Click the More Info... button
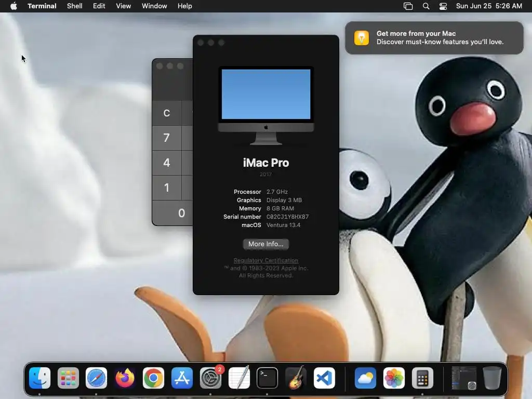Image resolution: width=532 pixels, height=399 pixels. pyautogui.click(x=265, y=244)
